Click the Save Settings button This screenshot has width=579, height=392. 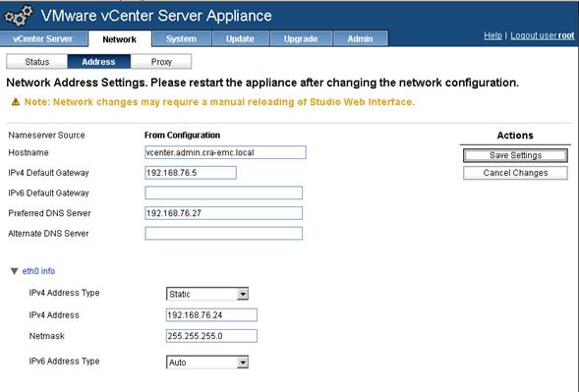515,155
